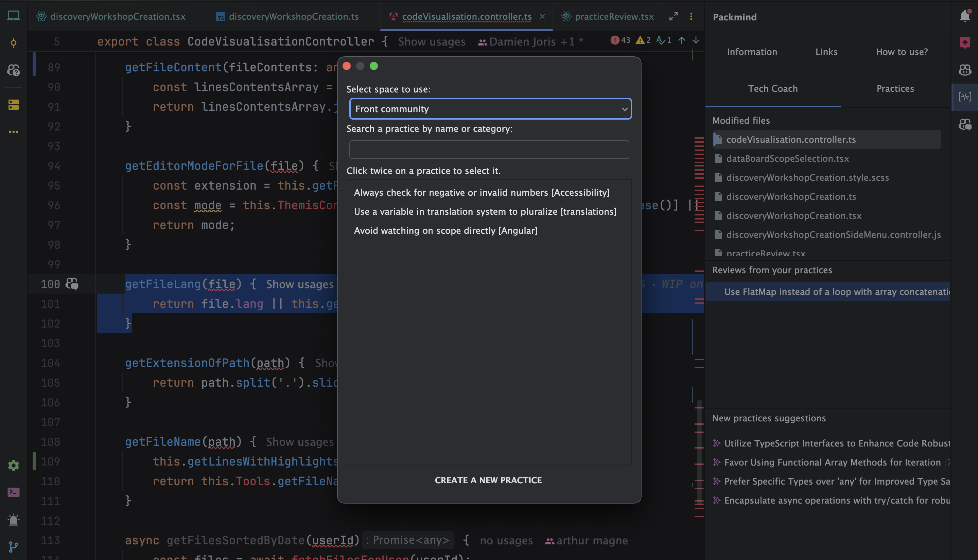
Task: Click the 43 errors indicator
Action: pos(620,40)
